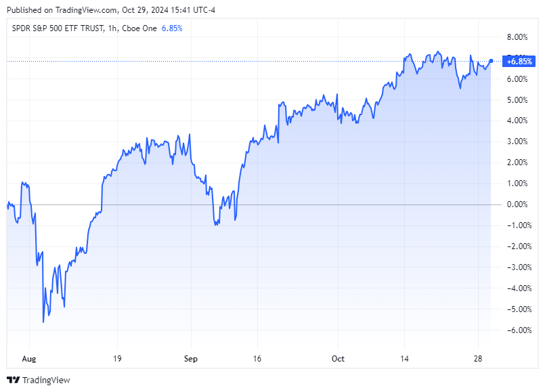Click the 'Aug' date label

coord(29,359)
